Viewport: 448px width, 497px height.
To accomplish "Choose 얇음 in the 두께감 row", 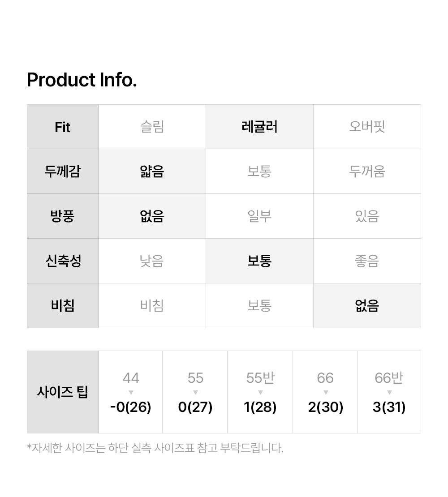I will coord(152,171).
